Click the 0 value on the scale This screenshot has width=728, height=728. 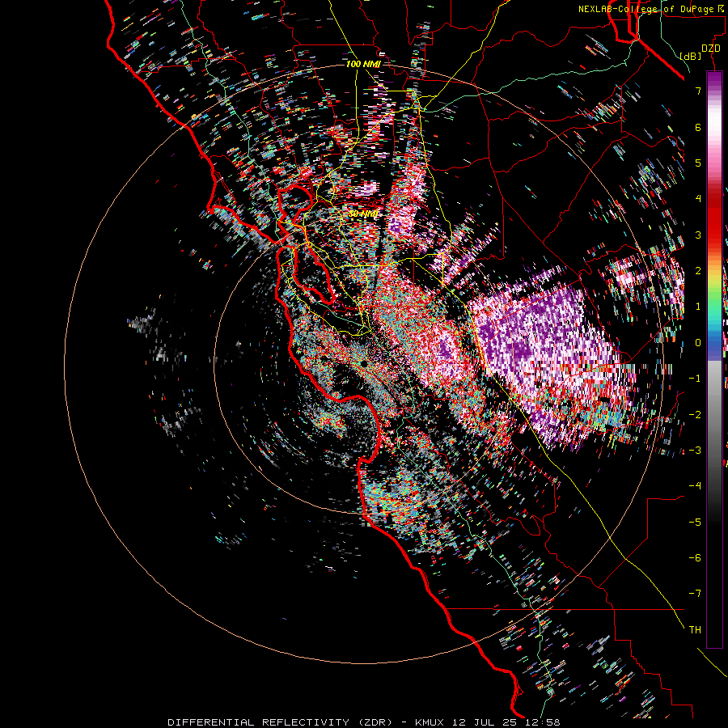[698, 343]
